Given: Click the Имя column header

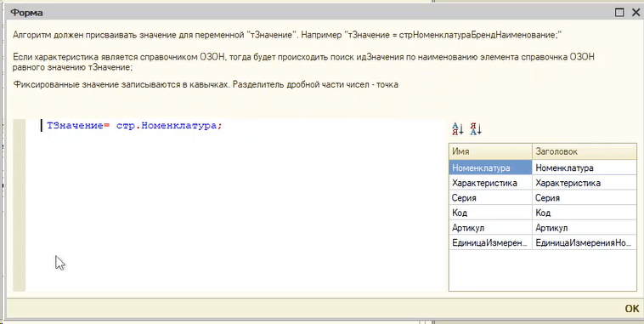Looking at the screenshot, I should point(490,151).
